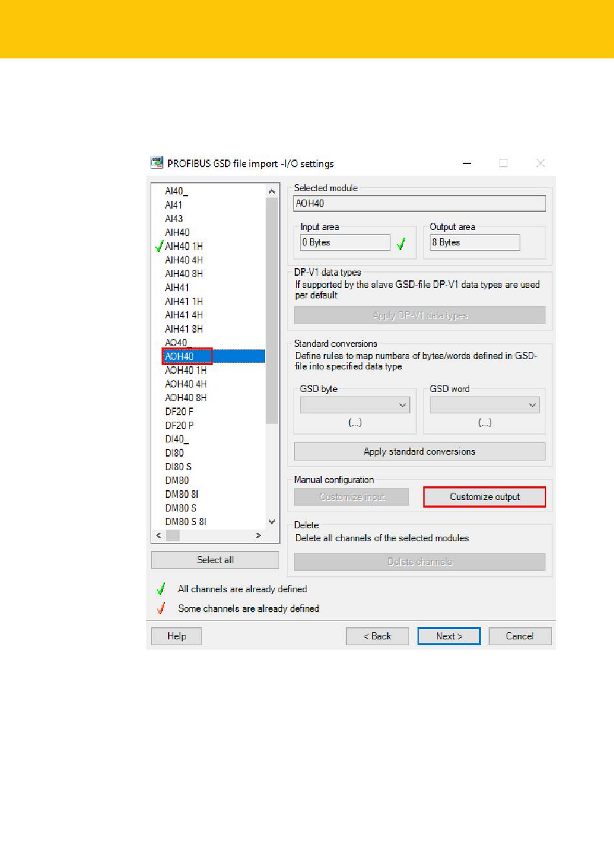Select module DI80 S in the list
This screenshot has height=868, width=614.
178,467
